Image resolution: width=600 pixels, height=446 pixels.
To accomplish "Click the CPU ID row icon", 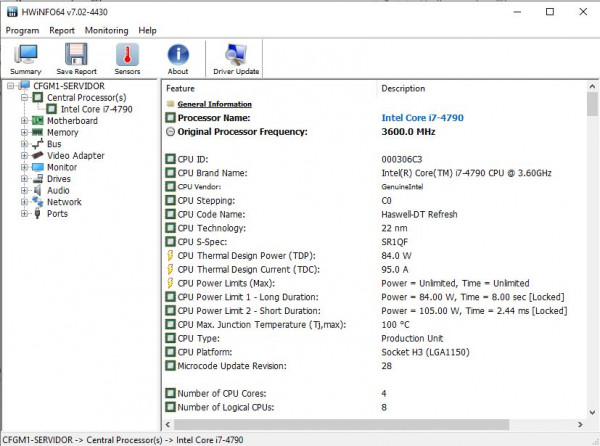I will pyautogui.click(x=170, y=159).
